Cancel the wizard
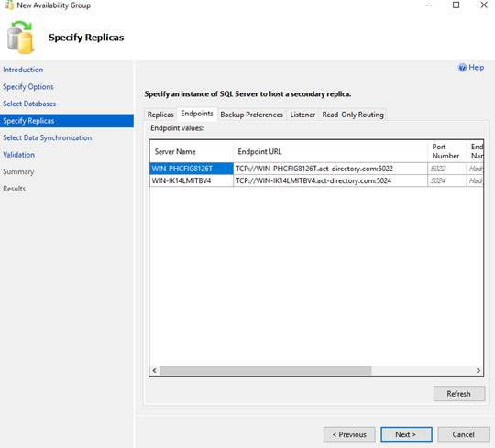This screenshot has width=495, height=448. pos(464,434)
